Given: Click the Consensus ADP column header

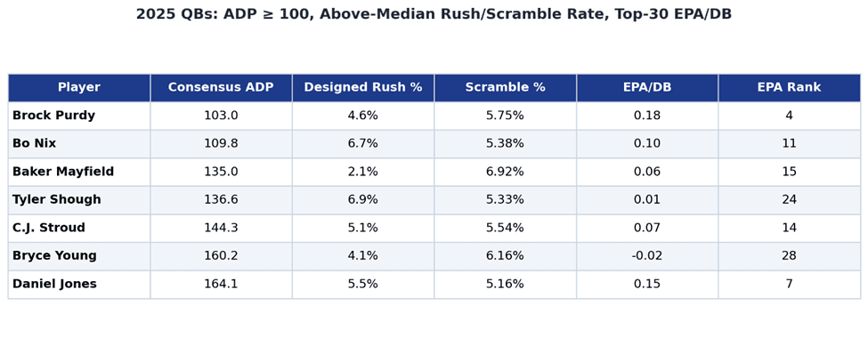Looking at the screenshot, I should (221, 87).
